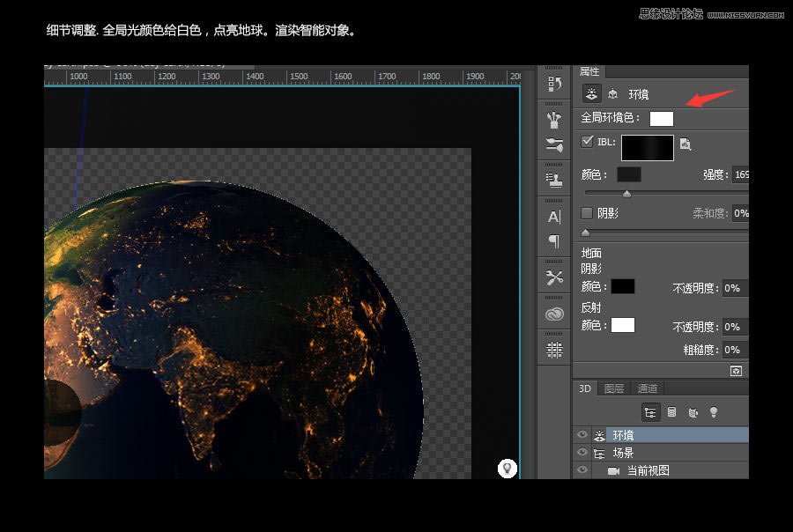Select the Environment icon in Properties header

click(591, 93)
